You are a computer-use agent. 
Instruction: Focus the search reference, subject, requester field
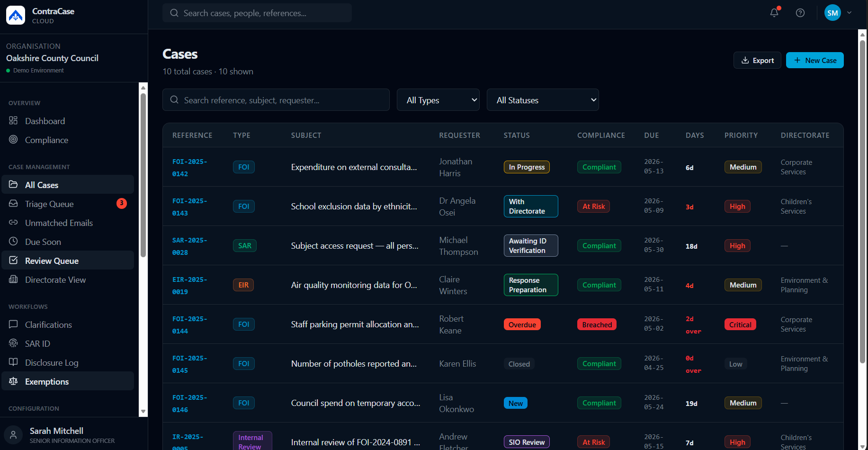pyautogui.click(x=276, y=100)
